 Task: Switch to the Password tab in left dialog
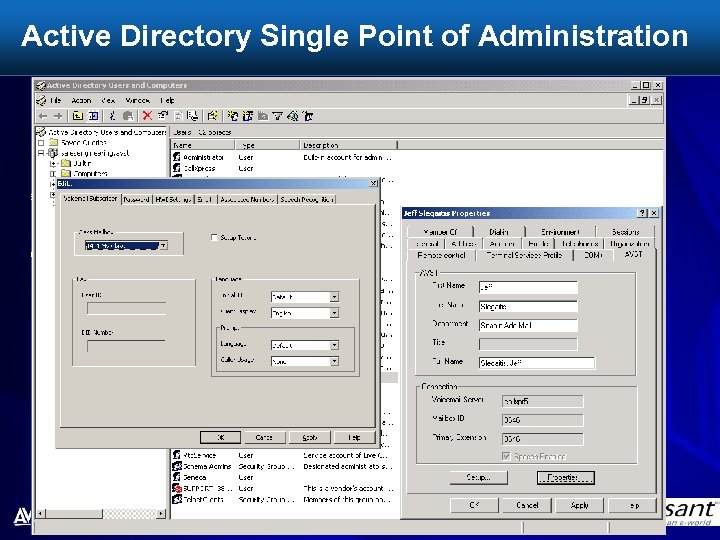137,200
